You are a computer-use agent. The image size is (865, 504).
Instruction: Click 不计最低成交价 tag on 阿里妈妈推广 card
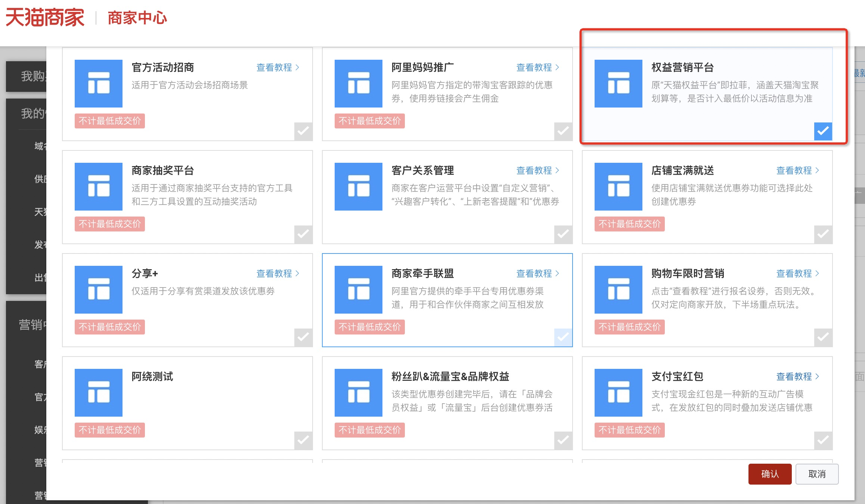[370, 121]
